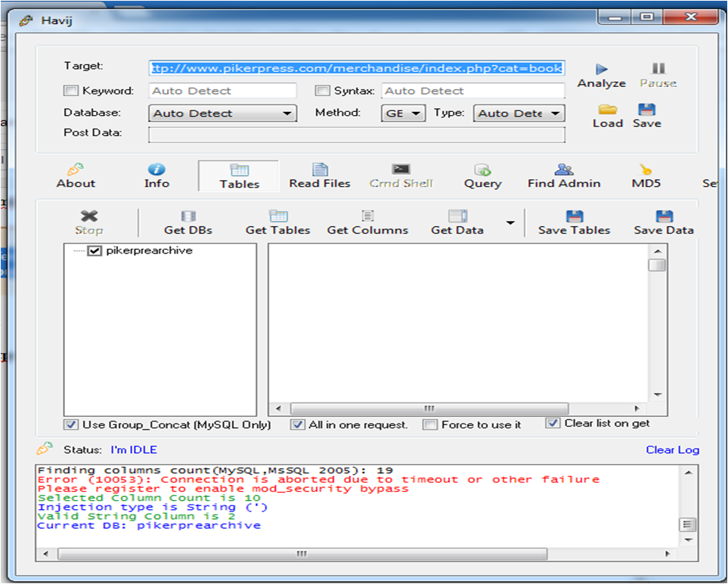Image resolution: width=728 pixels, height=584 pixels.
Task: Click the carrot icon beside Status
Action: point(45,449)
